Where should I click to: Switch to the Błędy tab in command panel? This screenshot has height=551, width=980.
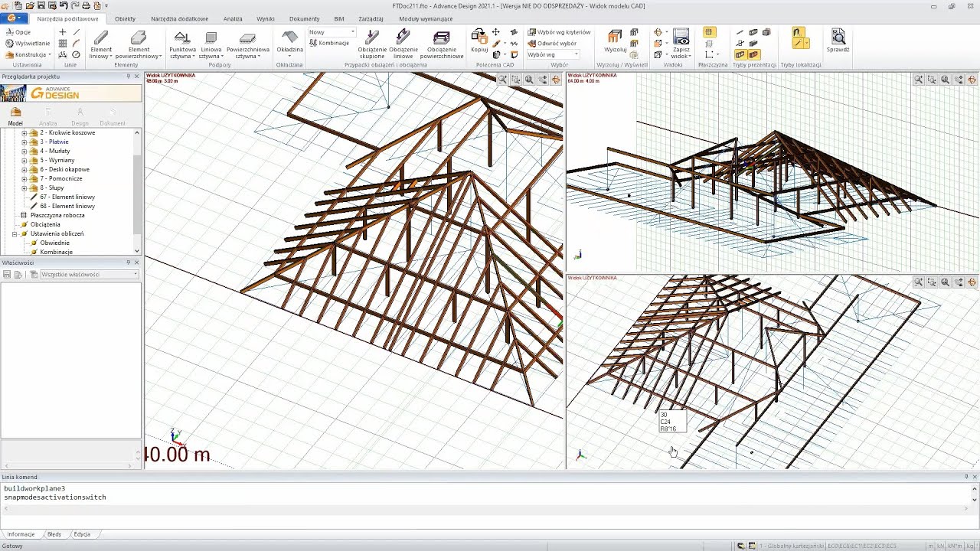click(x=54, y=534)
